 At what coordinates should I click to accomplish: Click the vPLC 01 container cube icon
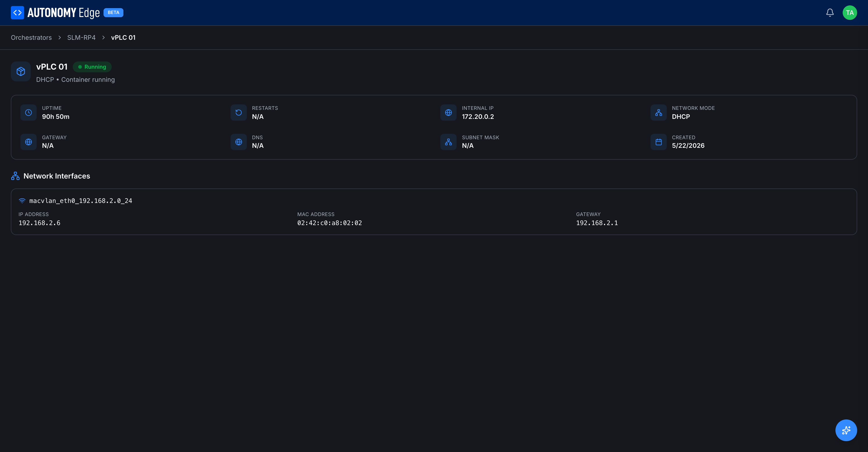pos(21,71)
